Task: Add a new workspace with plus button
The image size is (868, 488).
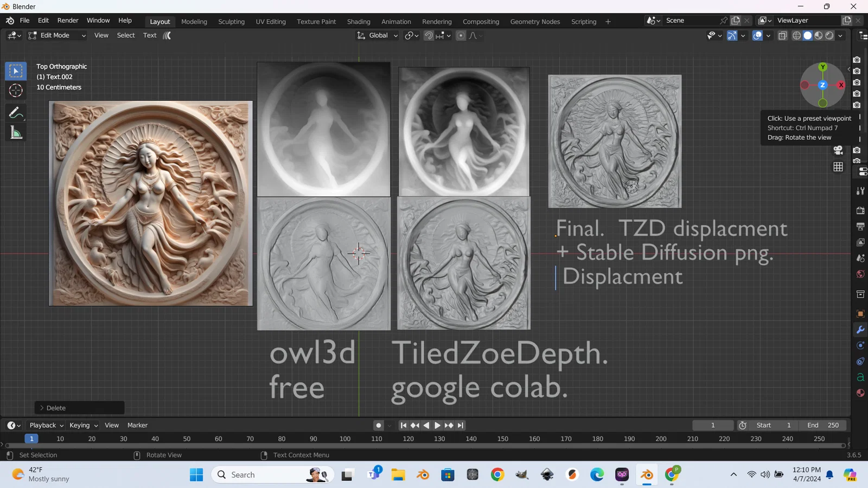Action: [608, 22]
